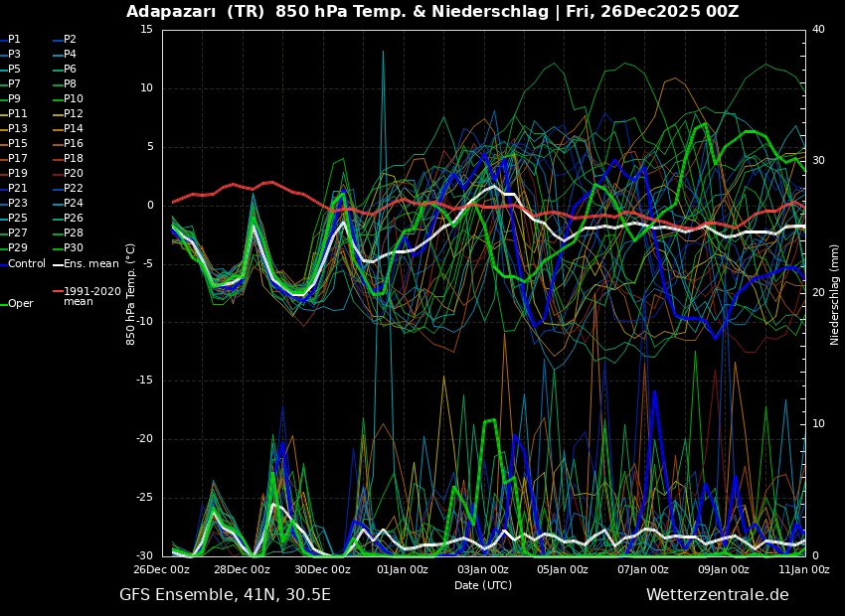Click the P23 legend label

point(17,203)
